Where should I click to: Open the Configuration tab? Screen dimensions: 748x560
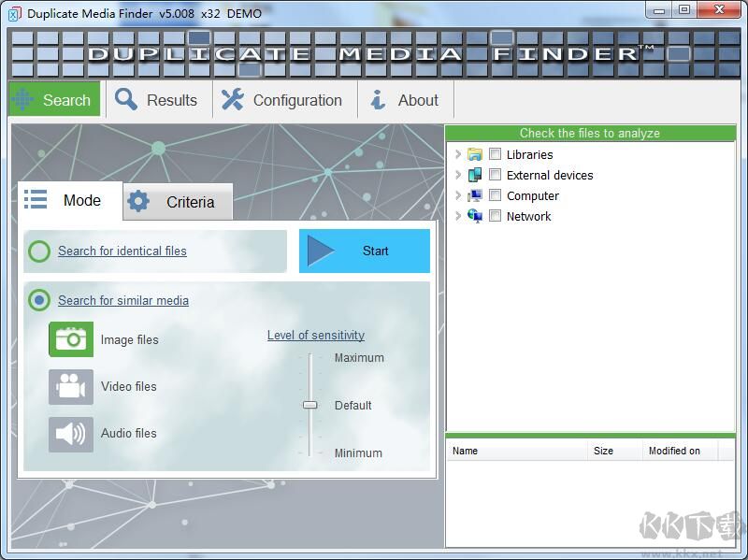point(285,100)
